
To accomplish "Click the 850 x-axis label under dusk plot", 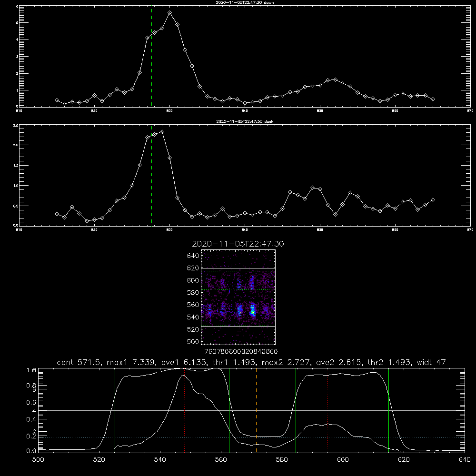I will pos(320,230).
